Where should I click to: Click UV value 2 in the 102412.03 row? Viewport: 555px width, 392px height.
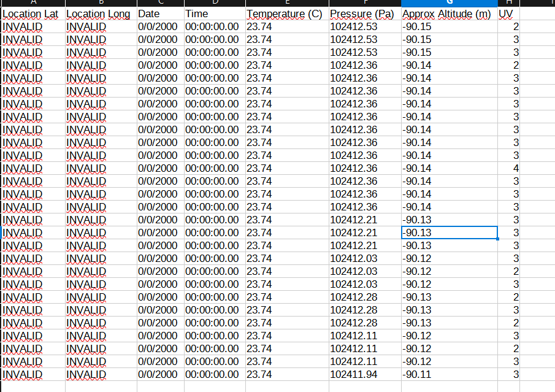(508, 271)
